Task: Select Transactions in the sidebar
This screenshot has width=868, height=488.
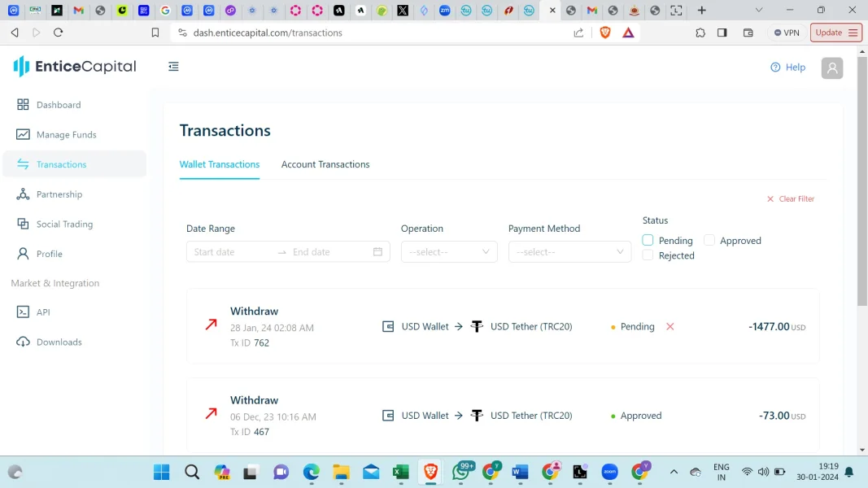Action: [x=74, y=164]
